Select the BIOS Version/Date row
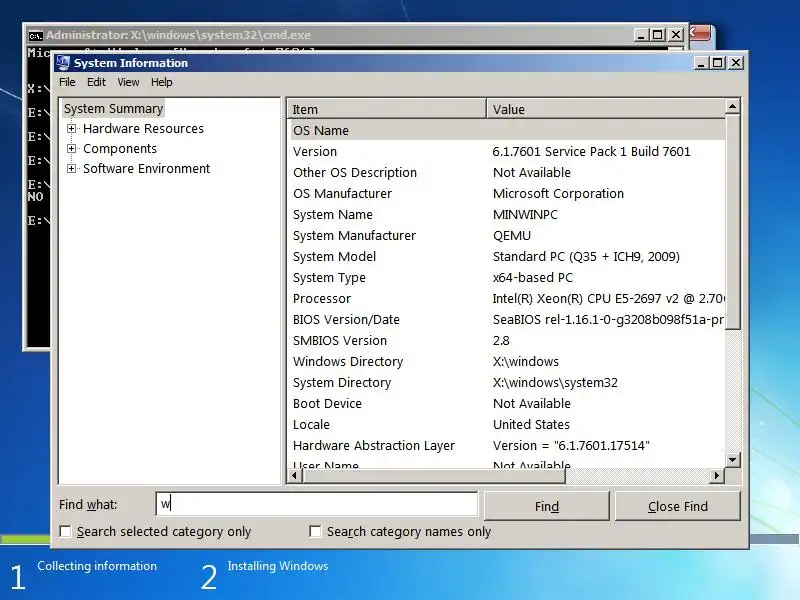 click(507, 319)
